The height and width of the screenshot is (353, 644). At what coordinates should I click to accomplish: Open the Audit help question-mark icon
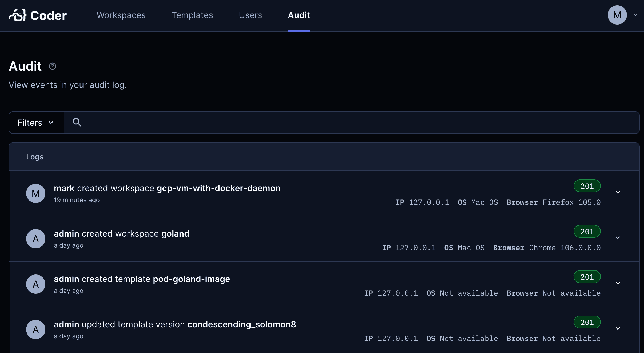53,66
